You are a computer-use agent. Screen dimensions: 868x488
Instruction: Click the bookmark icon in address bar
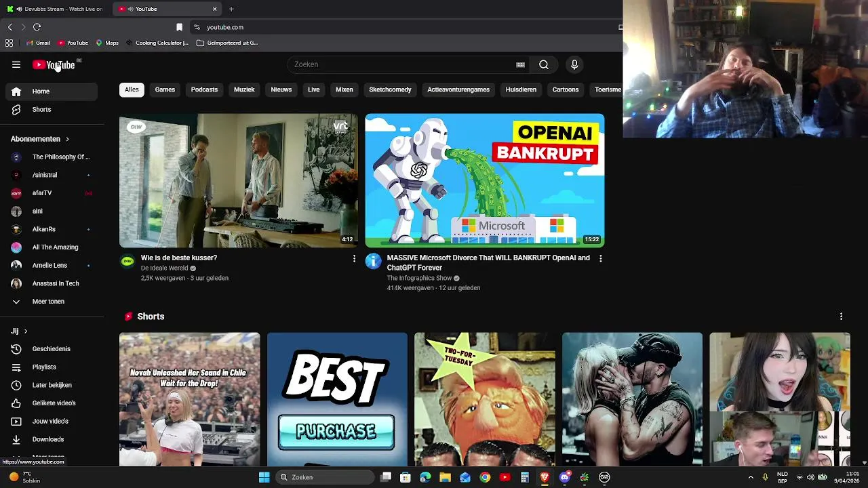point(179,27)
